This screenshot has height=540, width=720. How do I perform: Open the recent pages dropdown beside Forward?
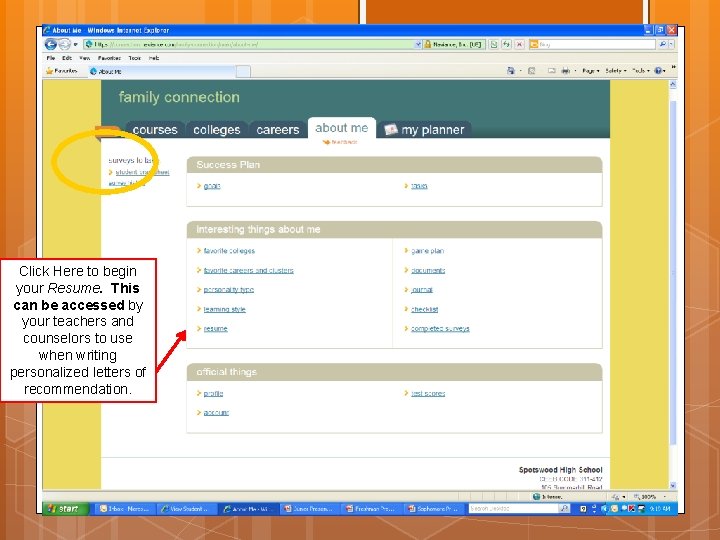[x=76, y=45]
